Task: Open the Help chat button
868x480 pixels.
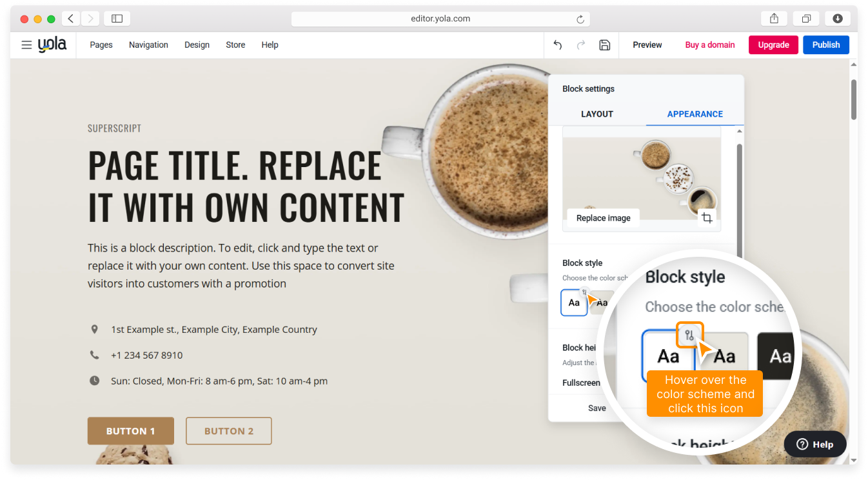Action: pyautogui.click(x=814, y=444)
